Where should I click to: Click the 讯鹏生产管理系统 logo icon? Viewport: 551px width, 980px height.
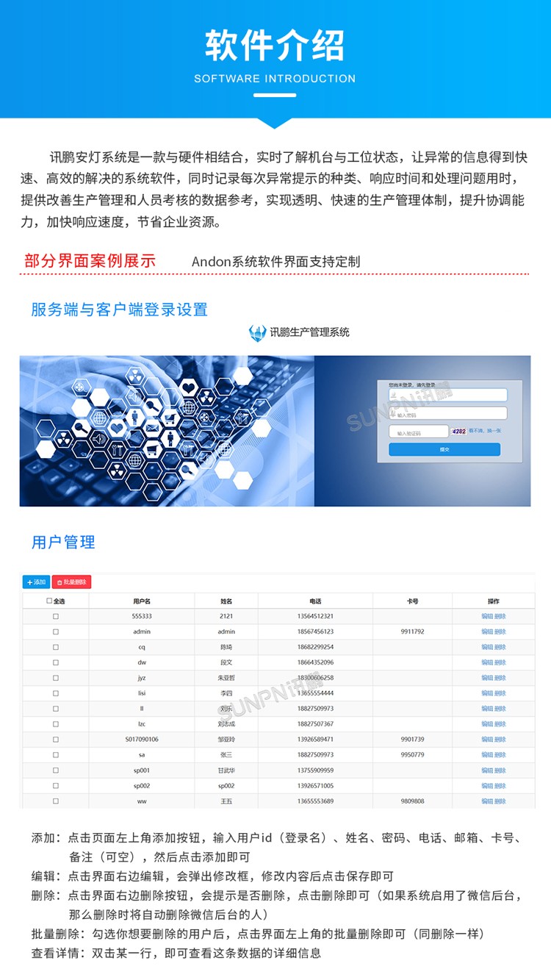[x=257, y=333]
